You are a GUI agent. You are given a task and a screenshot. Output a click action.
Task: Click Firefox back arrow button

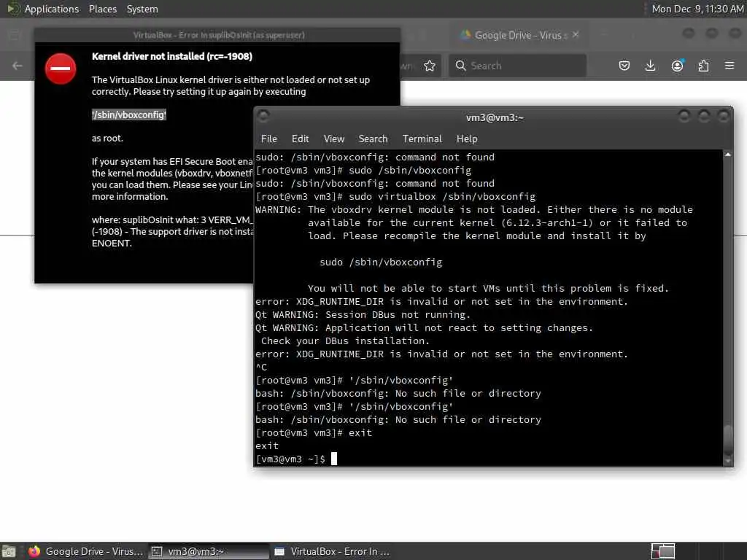coord(18,66)
